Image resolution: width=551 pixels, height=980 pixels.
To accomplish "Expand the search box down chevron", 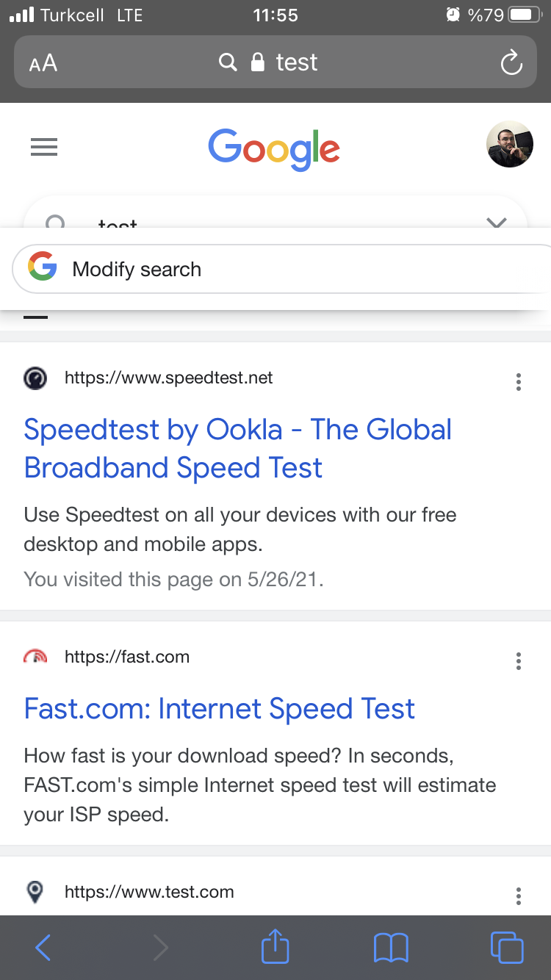I will 497,221.
